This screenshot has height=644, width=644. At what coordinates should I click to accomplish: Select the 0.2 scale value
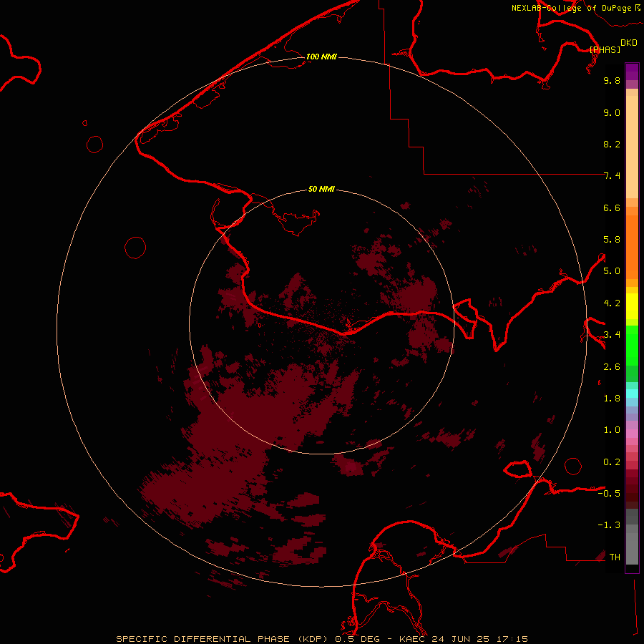pyautogui.click(x=612, y=462)
